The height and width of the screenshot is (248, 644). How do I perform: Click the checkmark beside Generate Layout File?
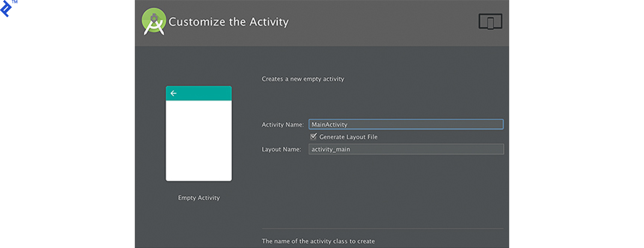[314, 136]
